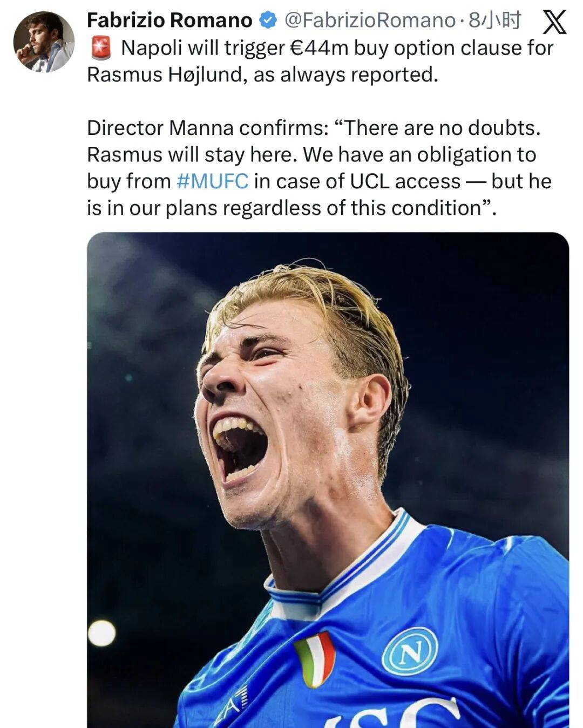Open the @FabrizioRomano handle
The width and height of the screenshot is (583, 728).
(x=369, y=21)
